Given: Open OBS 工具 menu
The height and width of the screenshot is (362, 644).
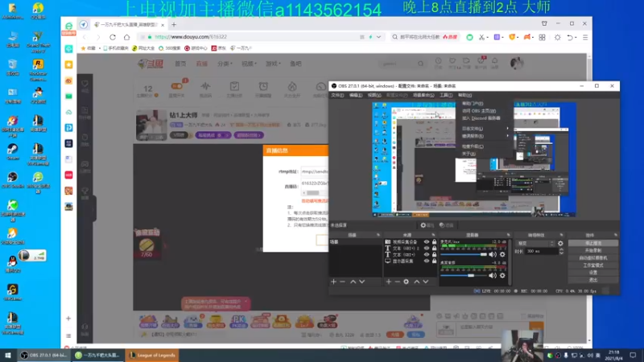Looking at the screenshot, I should coord(446,95).
